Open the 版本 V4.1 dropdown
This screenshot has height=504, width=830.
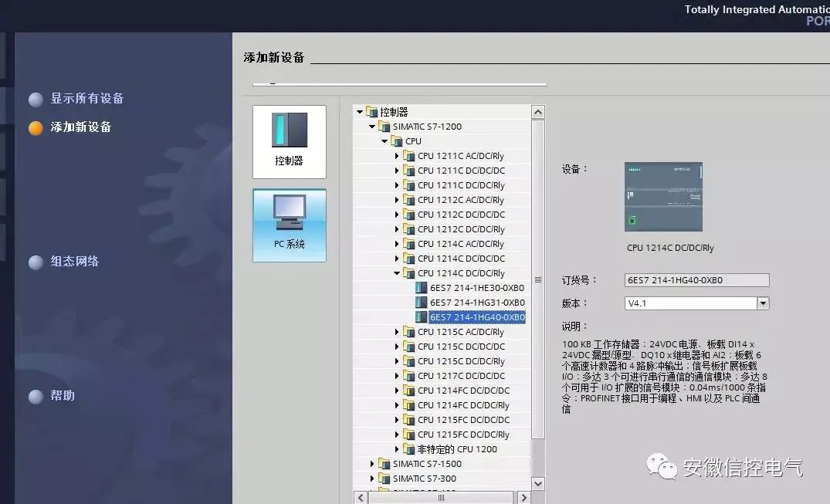click(763, 303)
